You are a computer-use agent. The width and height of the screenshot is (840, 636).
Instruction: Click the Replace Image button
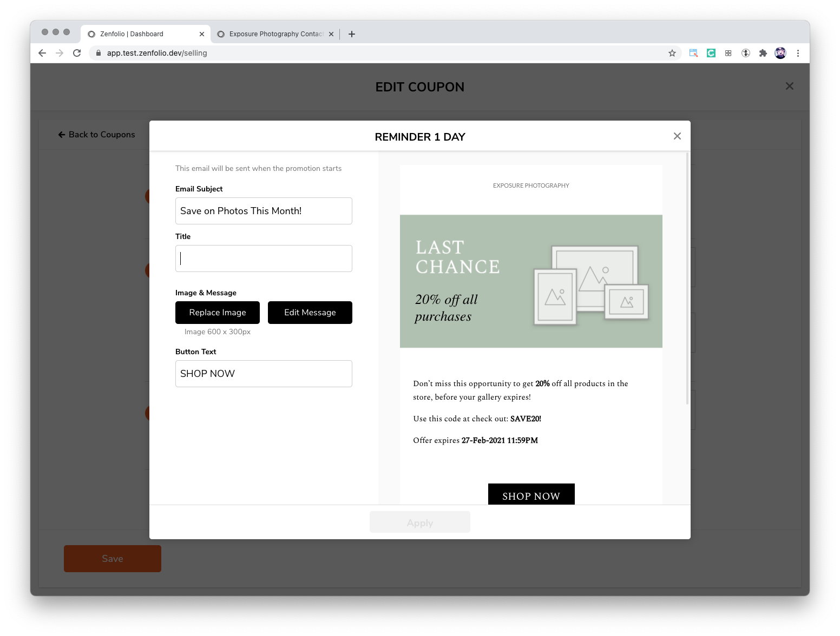pos(217,313)
